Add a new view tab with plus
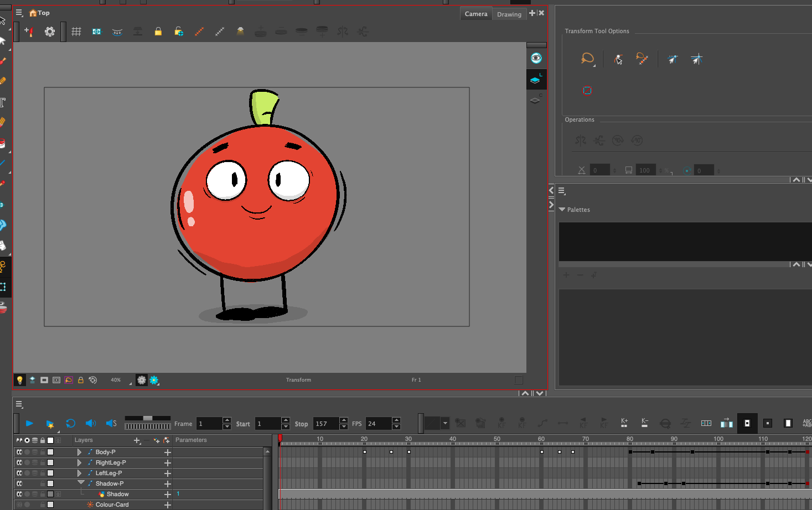812x510 pixels. click(x=532, y=13)
